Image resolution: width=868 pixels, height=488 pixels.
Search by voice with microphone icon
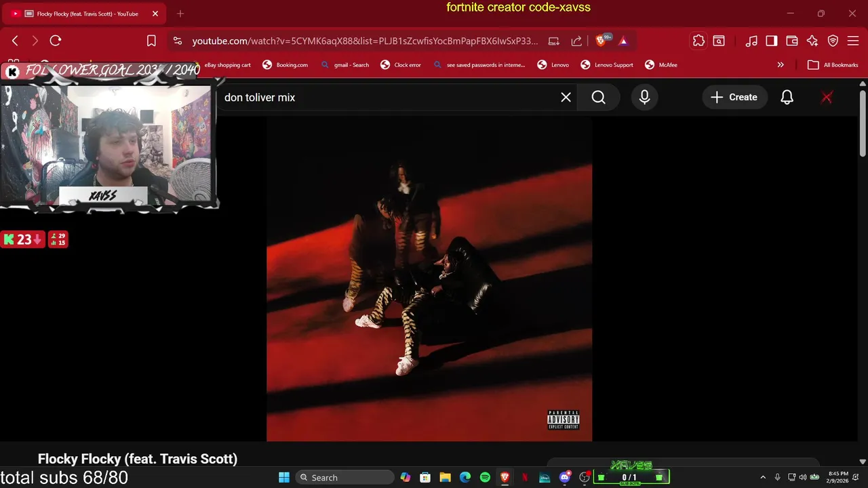coord(645,98)
